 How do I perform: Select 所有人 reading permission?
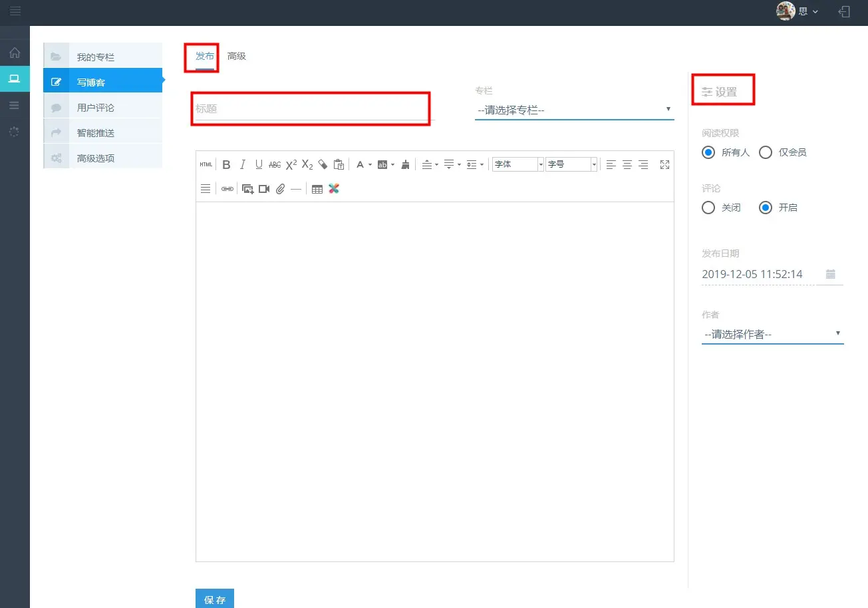coord(709,152)
